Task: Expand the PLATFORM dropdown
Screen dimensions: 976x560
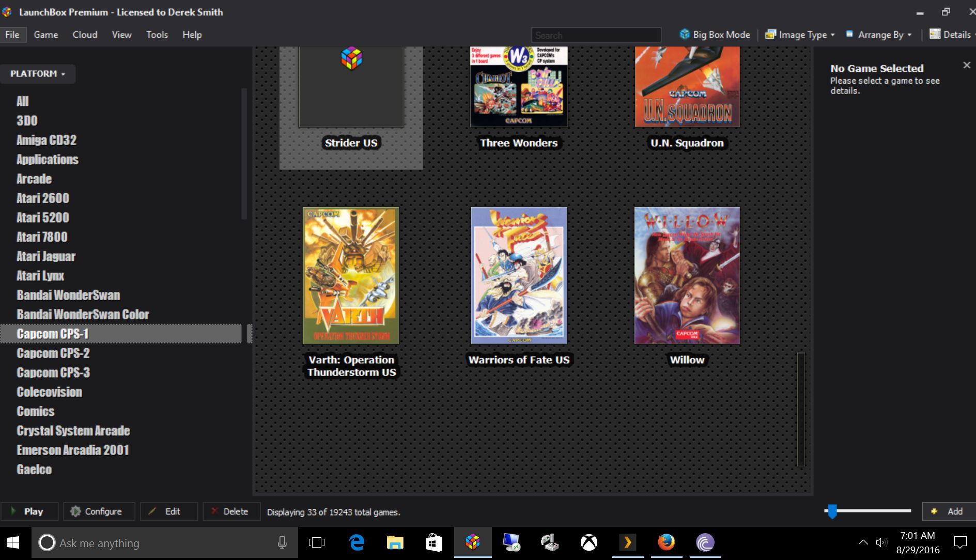Action: [x=38, y=74]
